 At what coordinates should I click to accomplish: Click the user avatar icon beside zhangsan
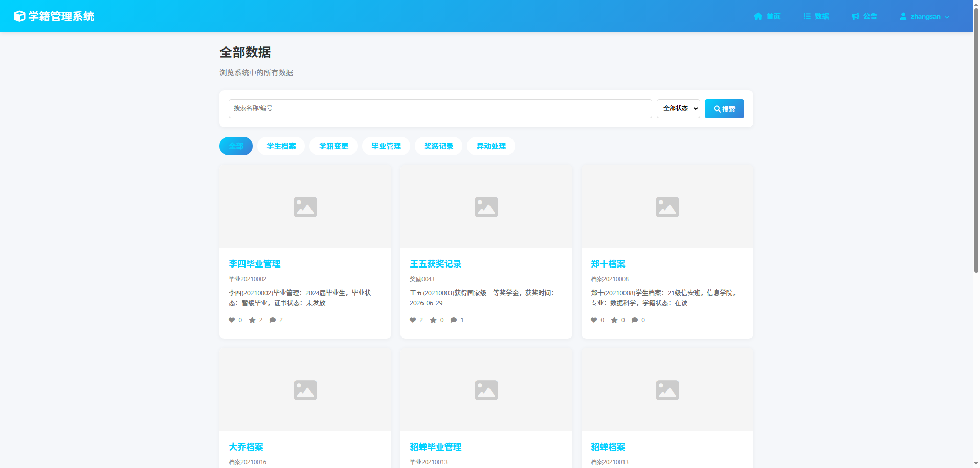point(903,16)
